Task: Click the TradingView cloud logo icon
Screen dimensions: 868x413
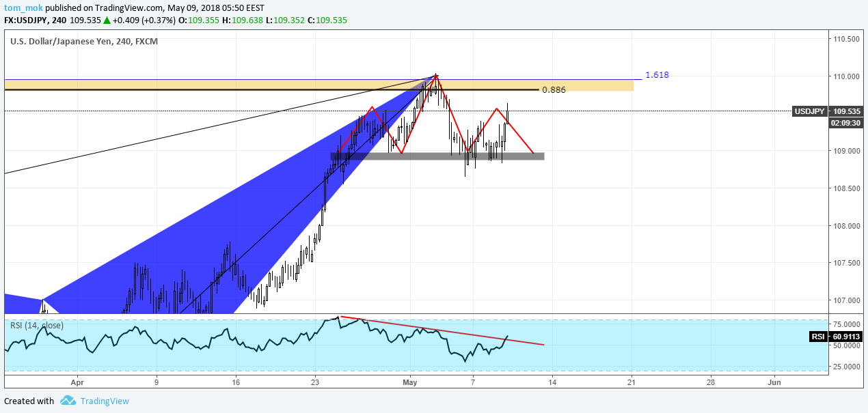Action: (x=68, y=401)
